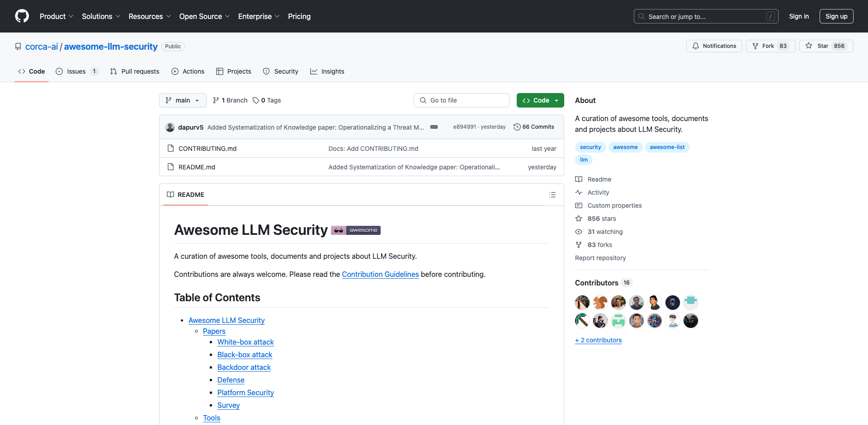Image resolution: width=868 pixels, height=425 pixels.
Task: Switch to the Issues tab
Action: (76, 71)
